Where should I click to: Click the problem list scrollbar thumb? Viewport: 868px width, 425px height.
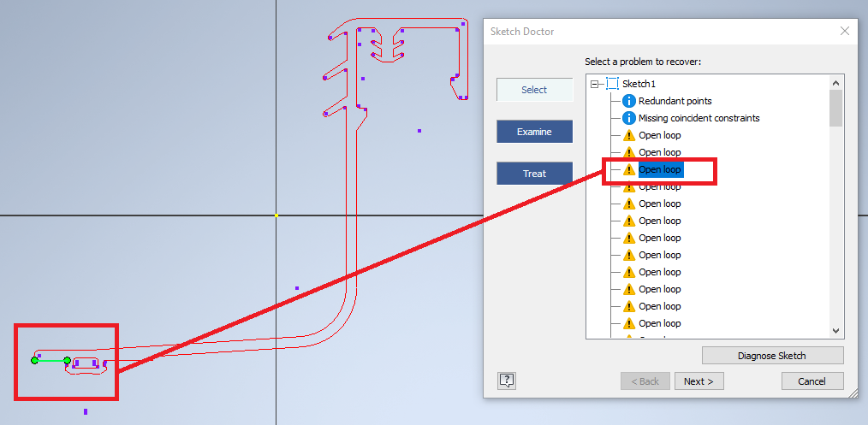pos(835,109)
